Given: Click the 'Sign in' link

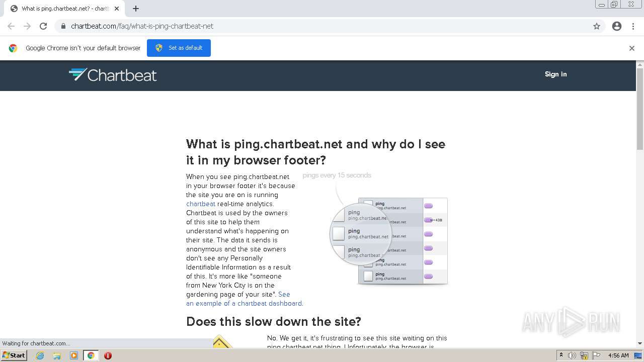Looking at the screenshot, I should [555, 74].
